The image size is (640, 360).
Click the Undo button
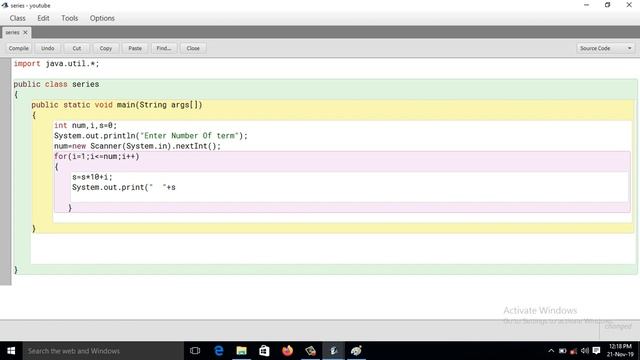pos(47,48)
